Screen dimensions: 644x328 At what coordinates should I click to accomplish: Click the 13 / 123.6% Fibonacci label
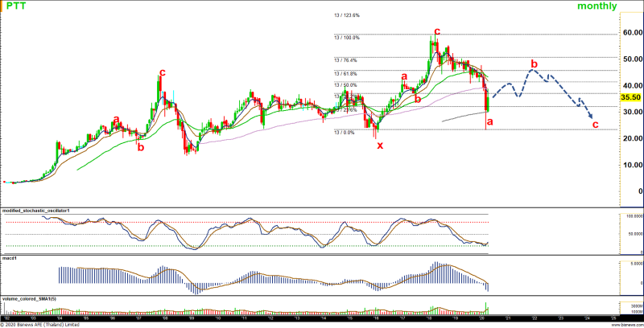click(x=347, y=15)
